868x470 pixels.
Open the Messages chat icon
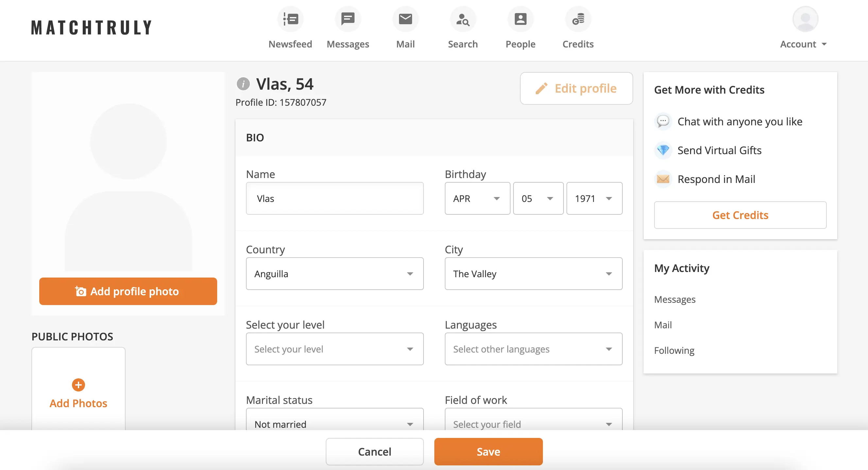pos(348,19)
